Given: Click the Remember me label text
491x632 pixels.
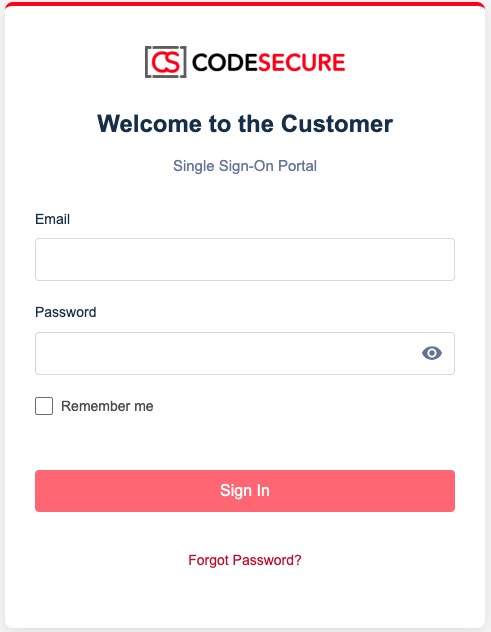Looking at the screenshot, I should click(107, 406).
